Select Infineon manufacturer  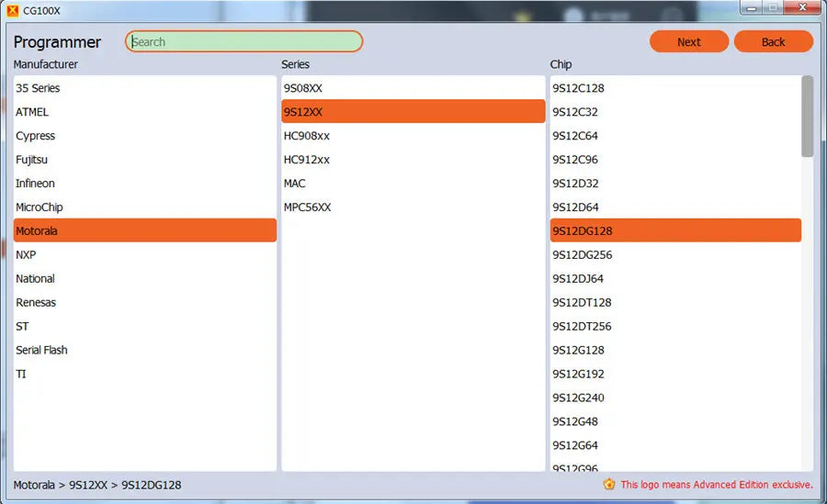pyautogui.click(x=145, y=184)
